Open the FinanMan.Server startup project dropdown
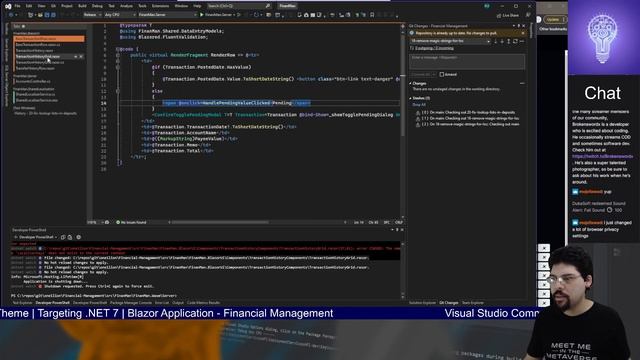The width and height of the screenshot is (640, 360). [x=168, y=15]
